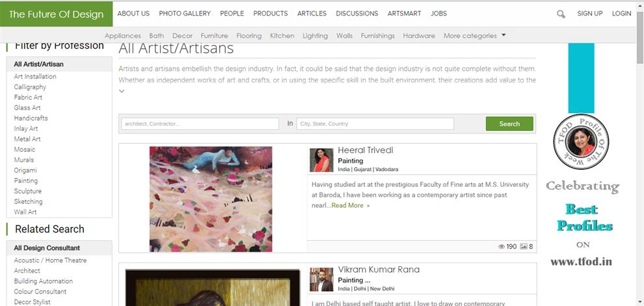This screenshot has width=644, height=306.
Task: Click the architect, Contractor search field
Action: click(x=200, y=124)
